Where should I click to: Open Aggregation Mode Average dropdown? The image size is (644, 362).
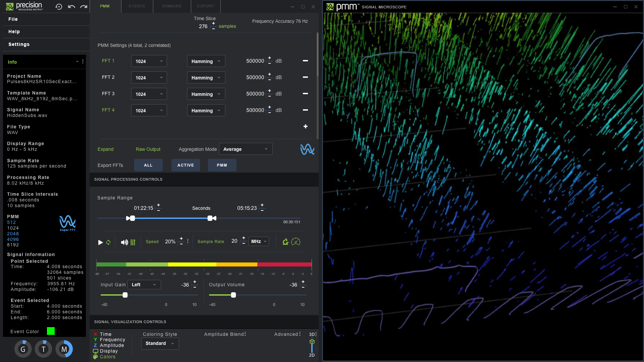click(x=246, y=149)
